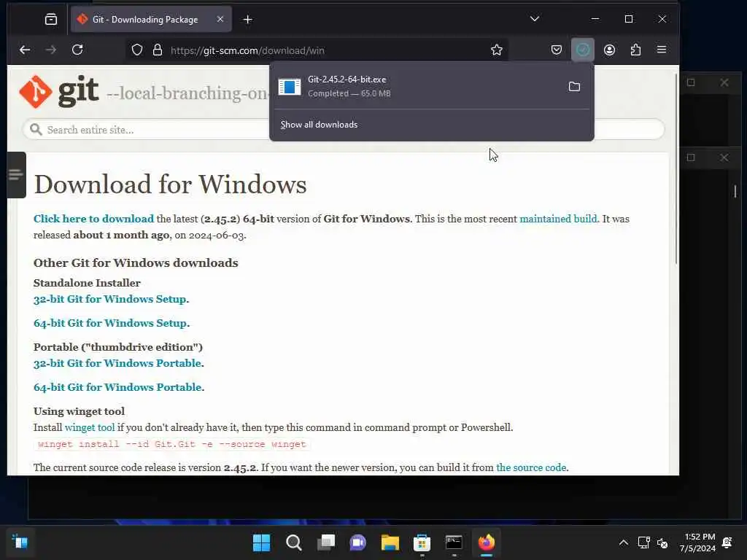The width and height of the screenshot is (747, 560).
Task: Click the Firefox taskbar icon
Action: point(487,542)
